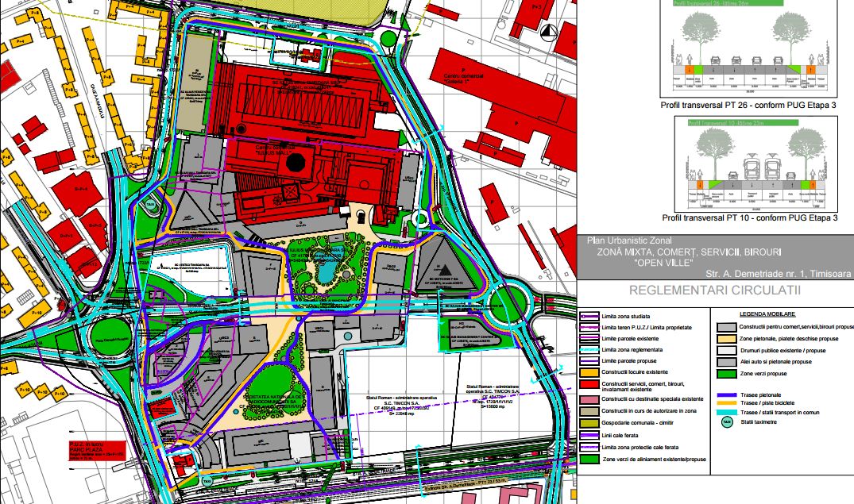Click the Zone verzi propuse green swatch
This screenshot has width=854, height=504.
(725, 373)
